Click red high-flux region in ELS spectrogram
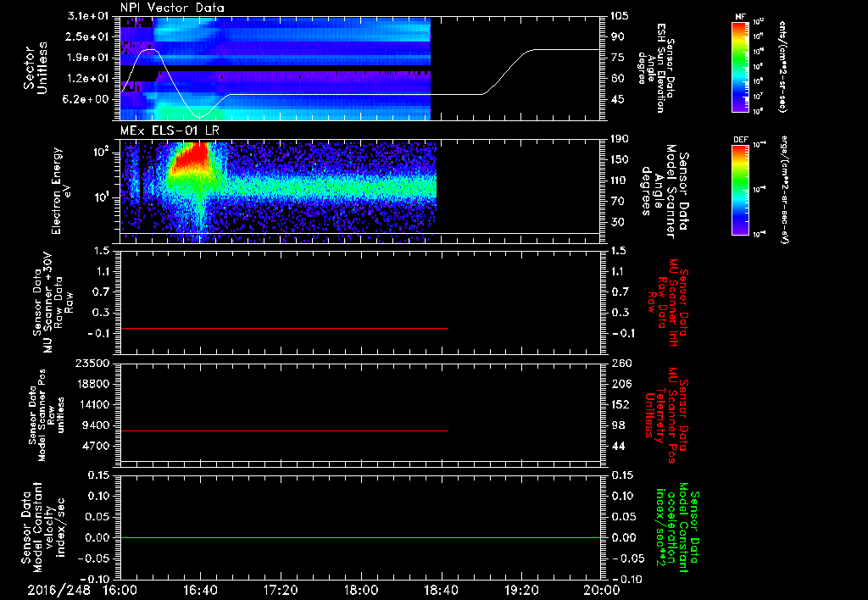This screenshot has height=600, width=868. coord(190,160)
